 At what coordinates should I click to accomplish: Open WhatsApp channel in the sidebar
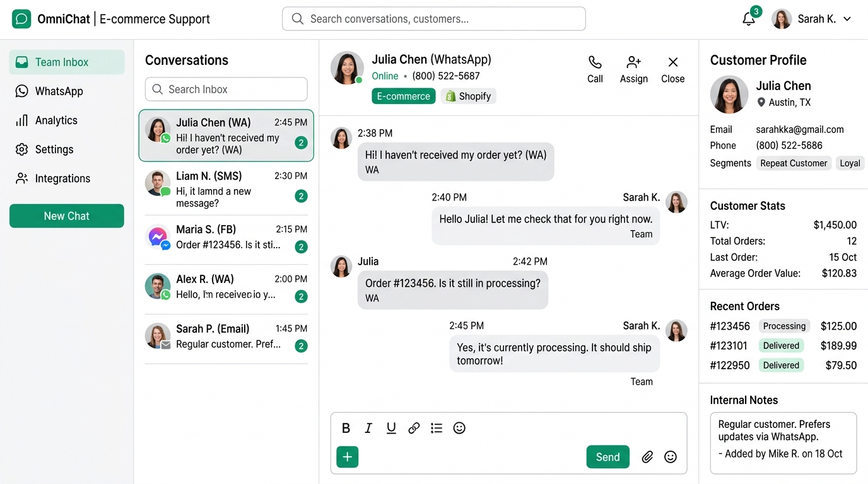coord(67,91)
